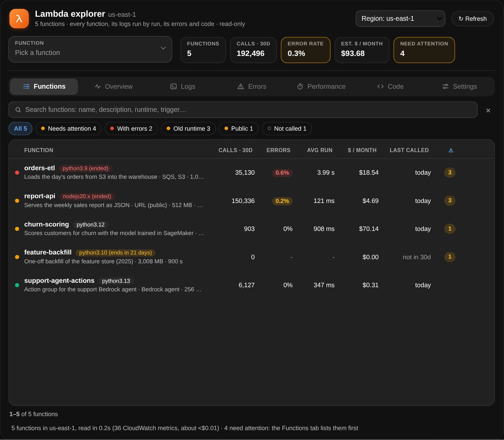Open the report-api function

(251, 201)
